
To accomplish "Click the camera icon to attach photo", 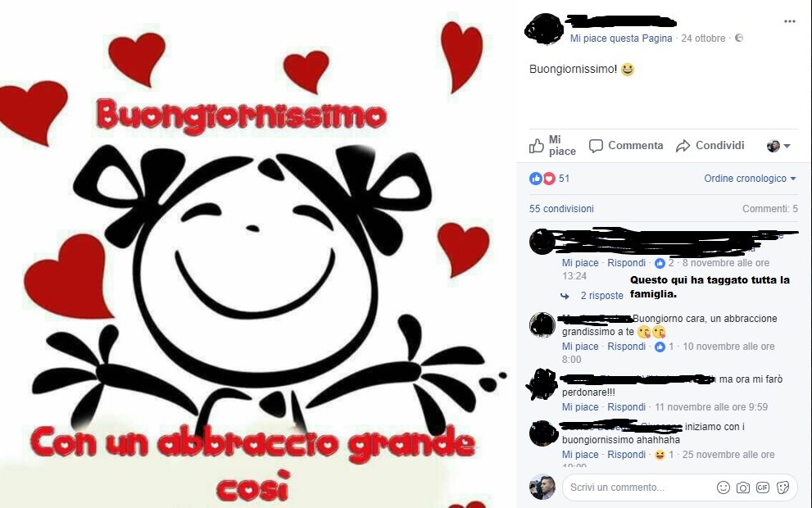I will point(743,488).
